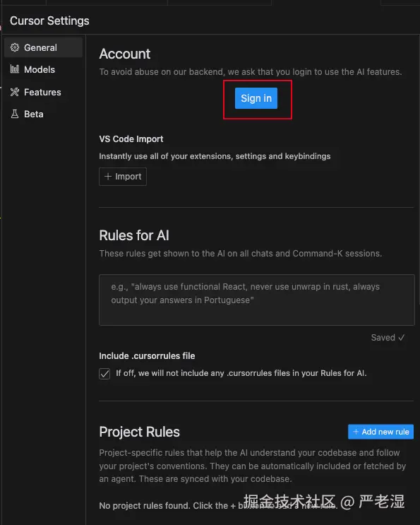420x525 pixels.
Task: Click the plus icon on Add new rule
Action: tap(356, 432)
